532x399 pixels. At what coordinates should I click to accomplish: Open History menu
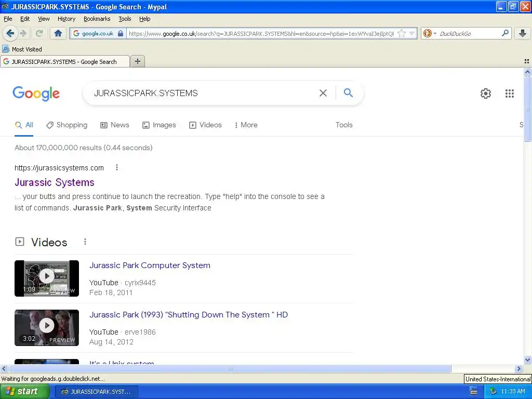pyautogui.click(x=66, y=19)
